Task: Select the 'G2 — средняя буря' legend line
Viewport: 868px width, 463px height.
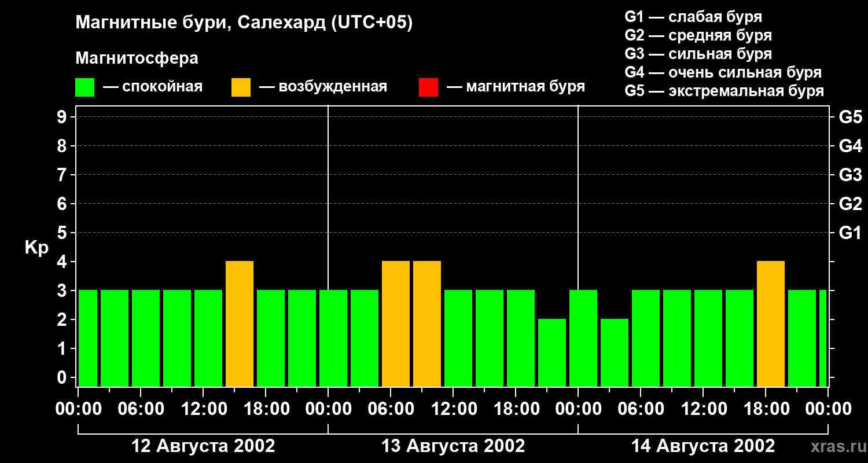Action: (x=698, y=35)
